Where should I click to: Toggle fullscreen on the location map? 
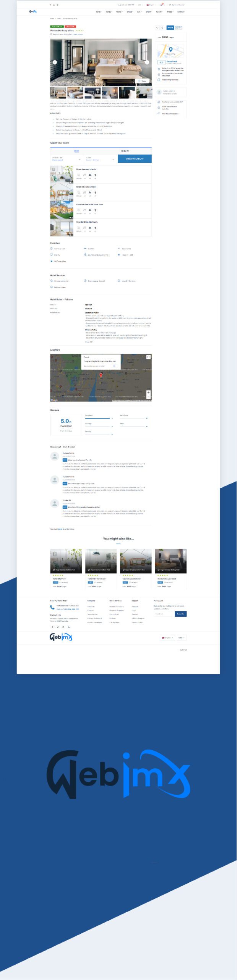148,357
